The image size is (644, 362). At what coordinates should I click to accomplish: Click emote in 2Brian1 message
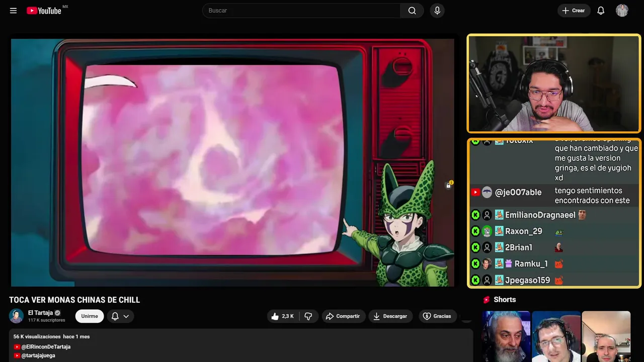point(558,247)
